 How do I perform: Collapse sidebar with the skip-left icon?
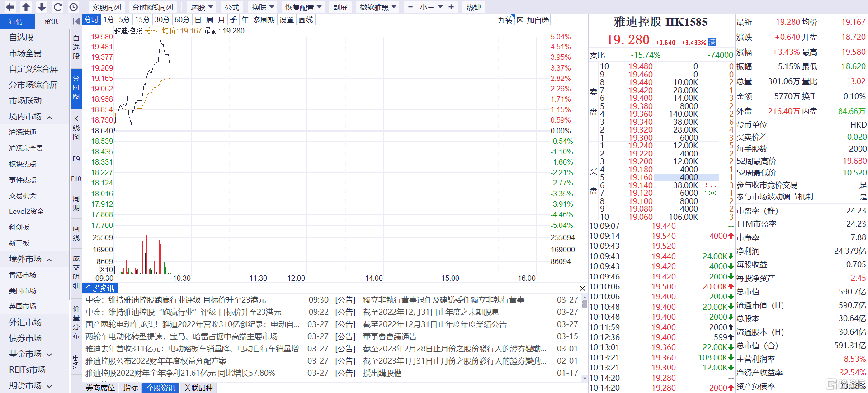point(76,21)
